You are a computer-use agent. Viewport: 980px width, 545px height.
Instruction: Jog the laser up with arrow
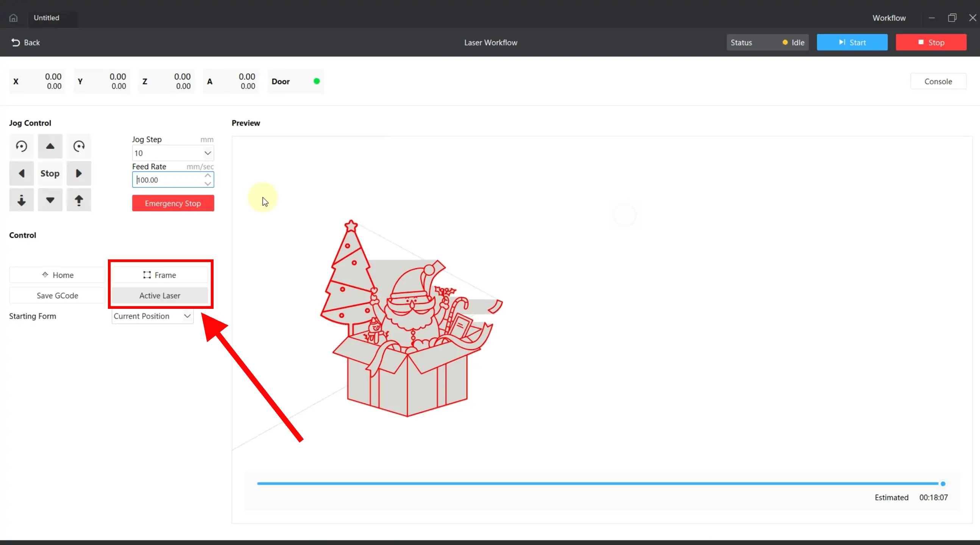pos(50,146)
